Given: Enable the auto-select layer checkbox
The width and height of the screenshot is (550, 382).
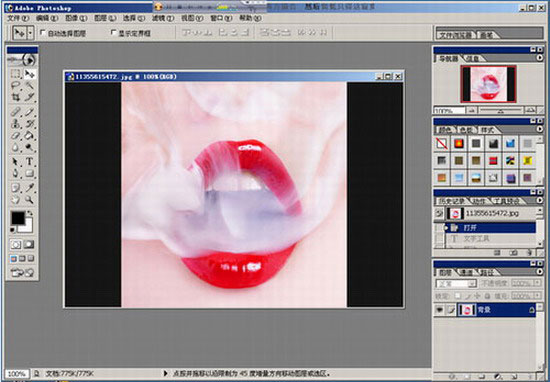Looking at the screenshot, I should (43, 33).
